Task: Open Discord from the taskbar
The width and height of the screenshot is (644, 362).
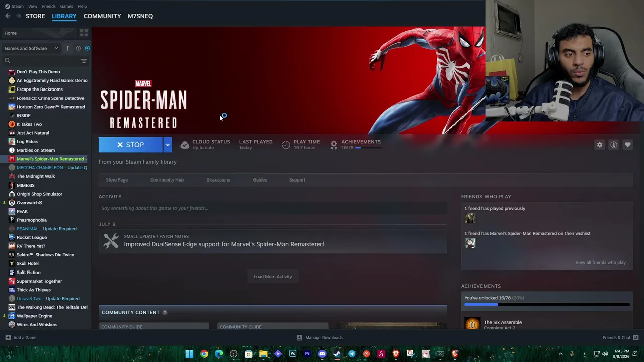Action: click(x=322, y=354)
